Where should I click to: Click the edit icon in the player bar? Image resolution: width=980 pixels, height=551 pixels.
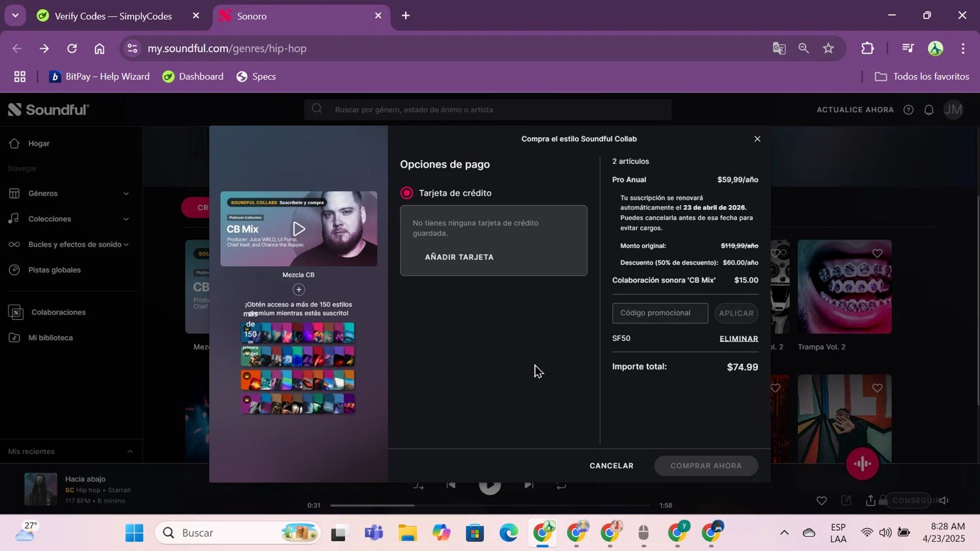coord(846,501)
